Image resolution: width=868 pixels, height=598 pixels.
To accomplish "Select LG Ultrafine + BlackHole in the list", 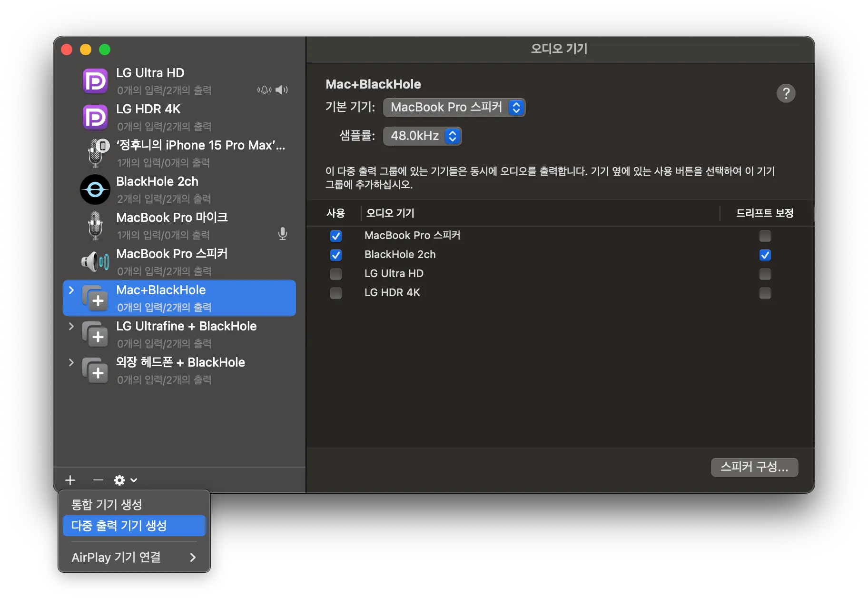I will coord(179,334).
